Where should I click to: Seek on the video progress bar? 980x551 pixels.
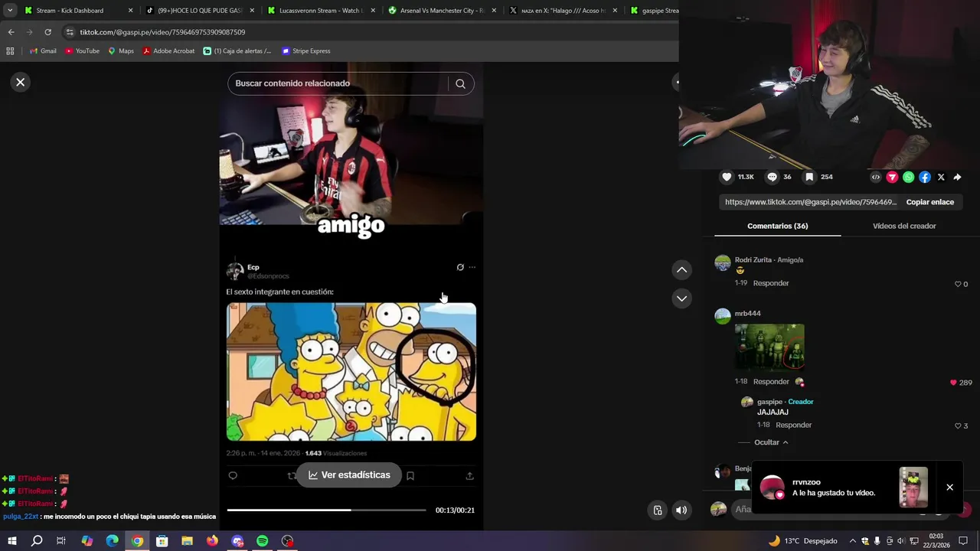coord(326,510)
